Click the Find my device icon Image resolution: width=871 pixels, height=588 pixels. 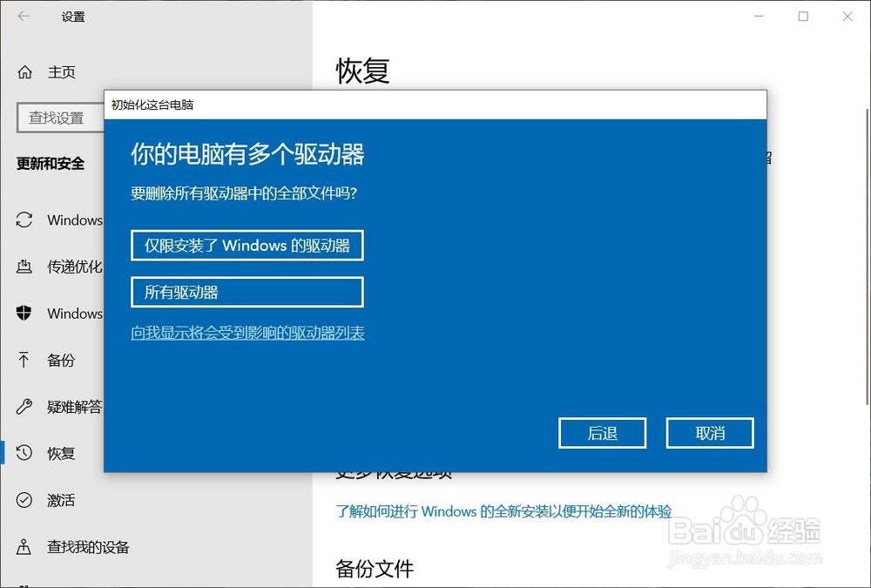[24, 546]
